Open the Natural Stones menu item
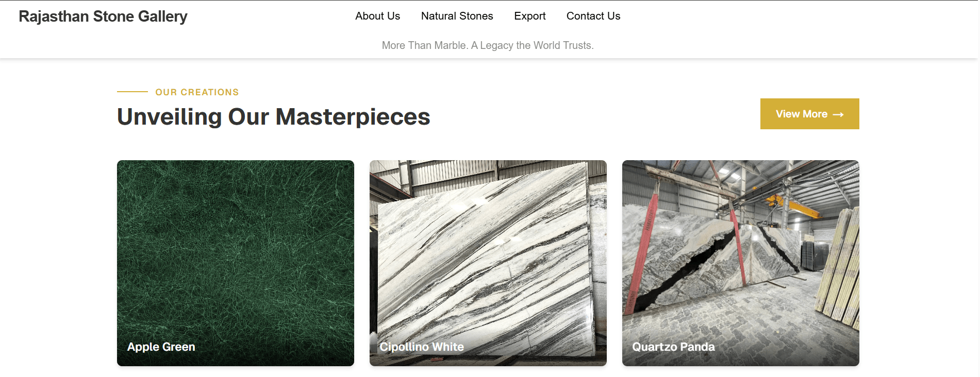The height and width of the screenshot is (377, 980). (457, 16)
